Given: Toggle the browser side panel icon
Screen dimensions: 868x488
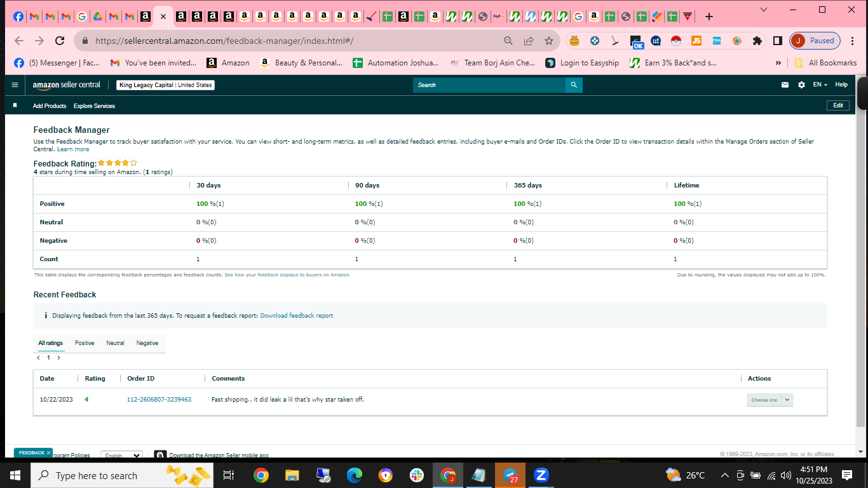Looking at the screenshot, I should click(x=777, y=41).
